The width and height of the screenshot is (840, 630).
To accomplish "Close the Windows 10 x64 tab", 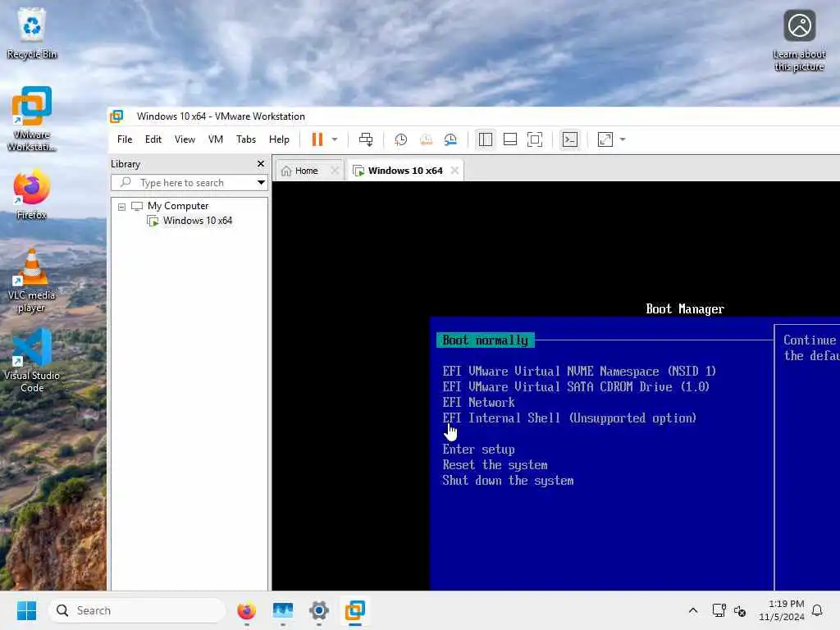I will [454, 171].
